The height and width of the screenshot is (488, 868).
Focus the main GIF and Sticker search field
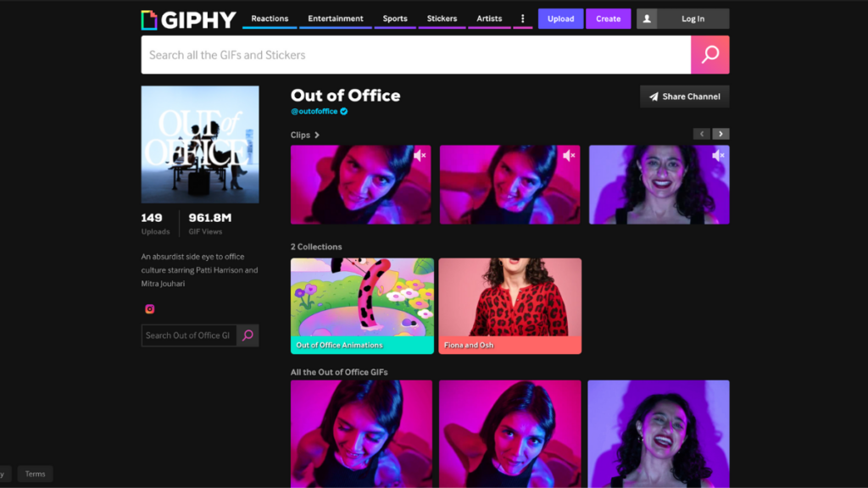tap(415, 55)
